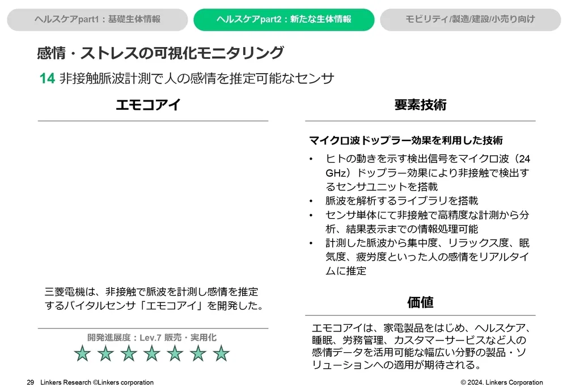Click the second green star icon
The image size is (567, 392).
(106, 354)
